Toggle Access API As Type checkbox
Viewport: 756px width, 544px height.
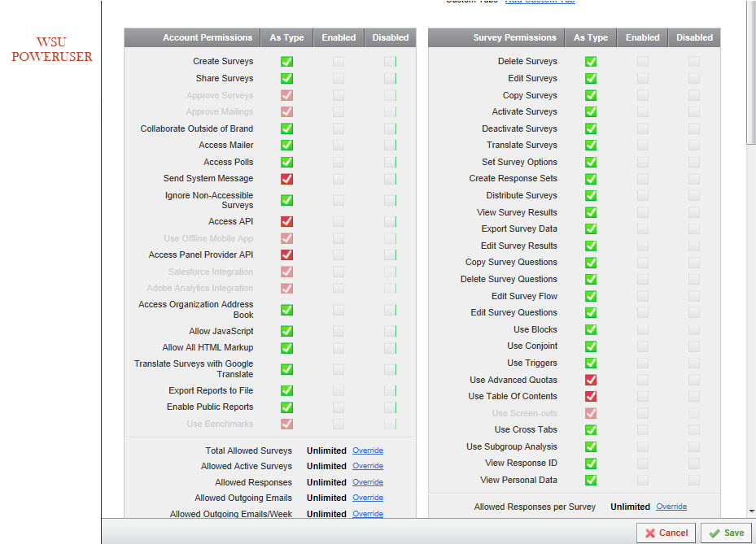(286, 221)
